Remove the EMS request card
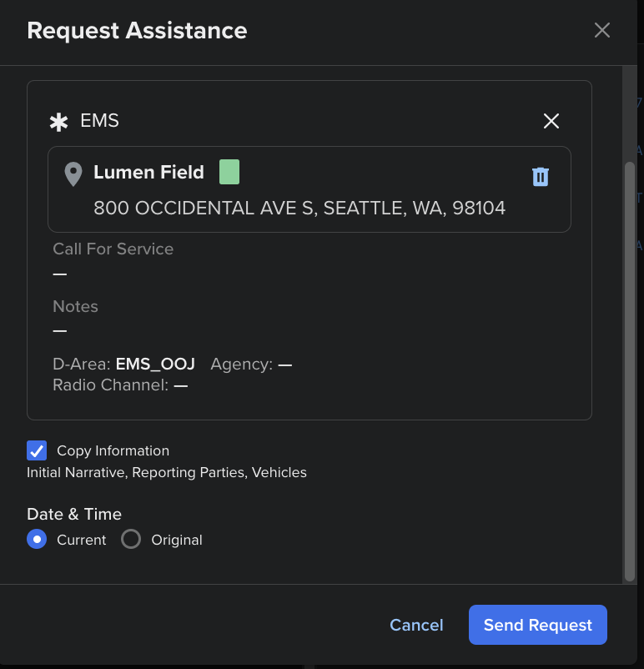 [551, 122]
